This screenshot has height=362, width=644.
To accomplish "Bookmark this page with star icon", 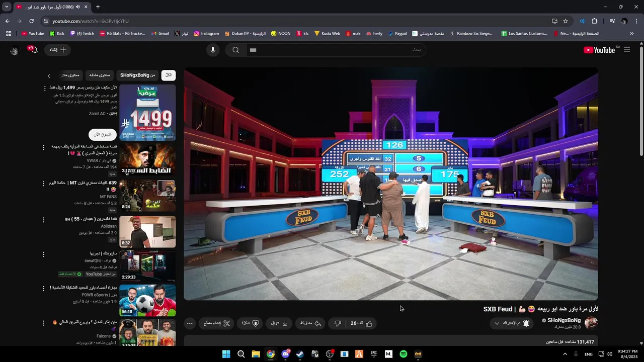I will click(566, 21).
